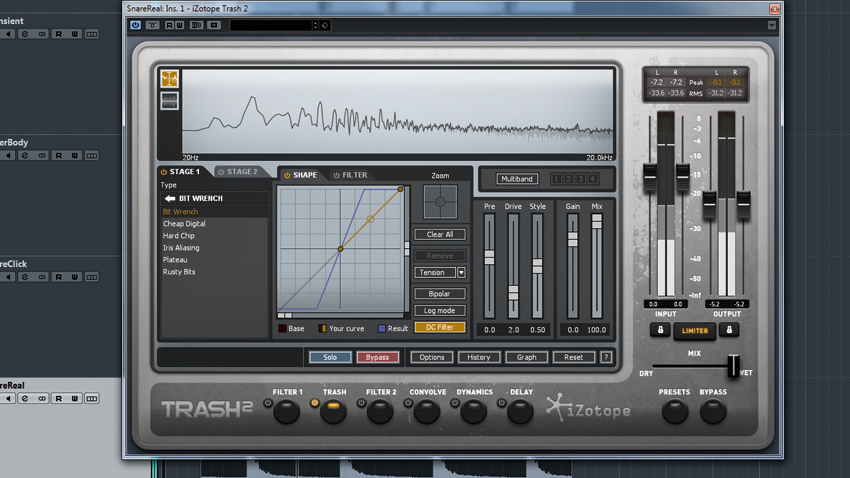Image resolution: width=850 pixels, height=478 pixels.
Task: Click the lanes icon on reReal track
Action: 92,398
